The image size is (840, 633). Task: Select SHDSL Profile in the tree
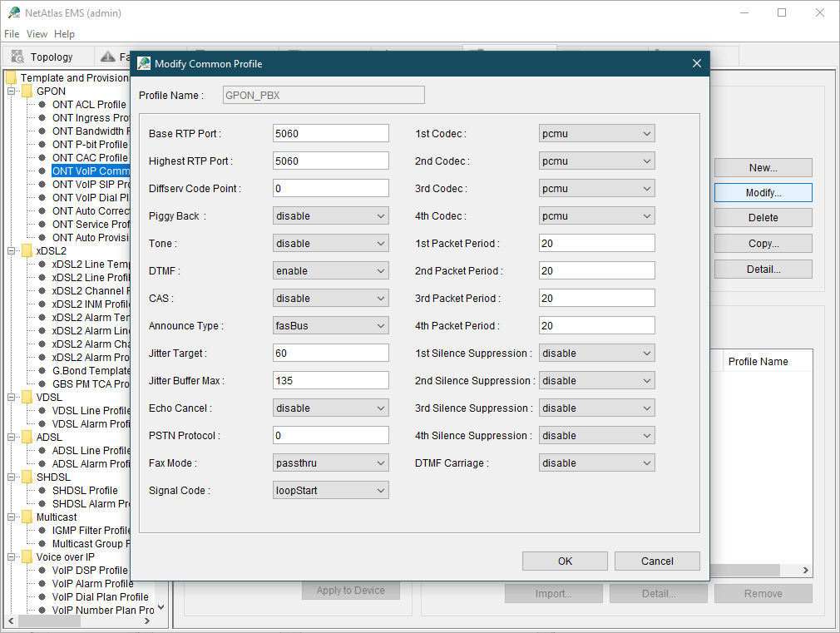pos(85,491)
